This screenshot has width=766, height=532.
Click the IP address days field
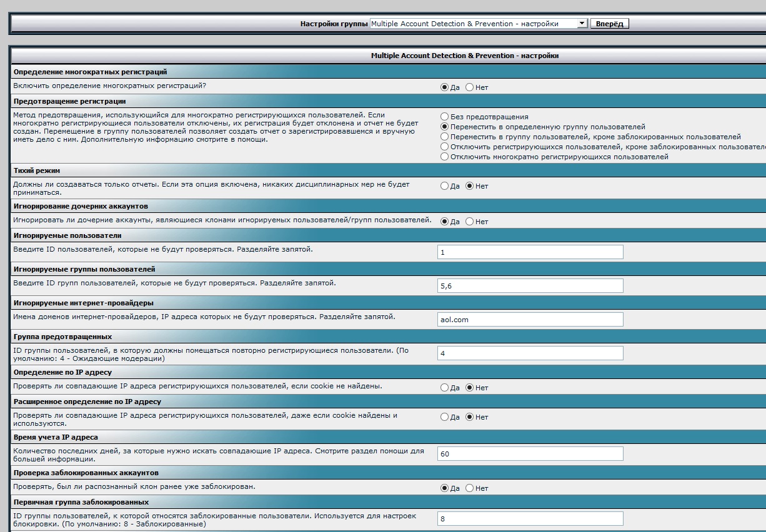point(530,454)
